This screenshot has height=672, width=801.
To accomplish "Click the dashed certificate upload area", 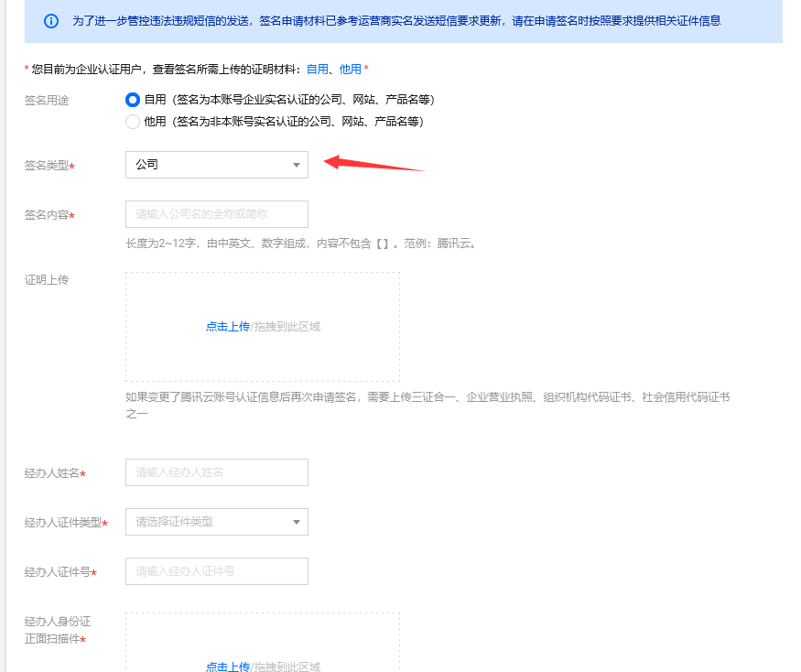I will (261, 326).
